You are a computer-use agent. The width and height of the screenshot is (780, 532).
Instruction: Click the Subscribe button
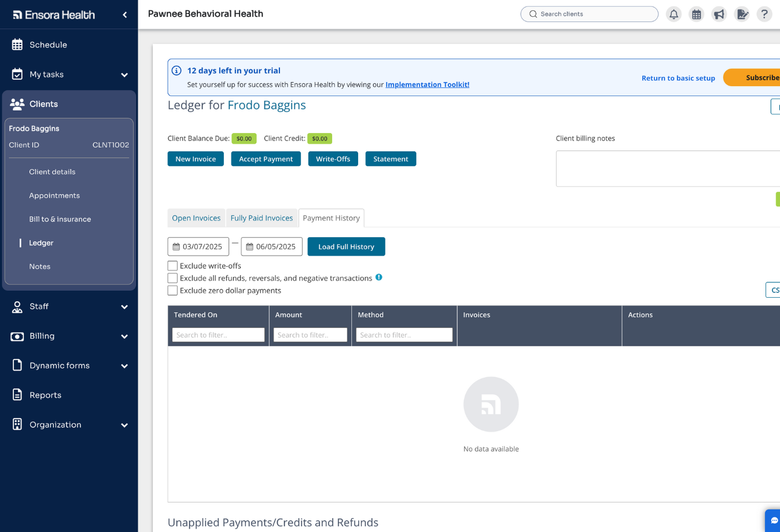click(752, 77)
